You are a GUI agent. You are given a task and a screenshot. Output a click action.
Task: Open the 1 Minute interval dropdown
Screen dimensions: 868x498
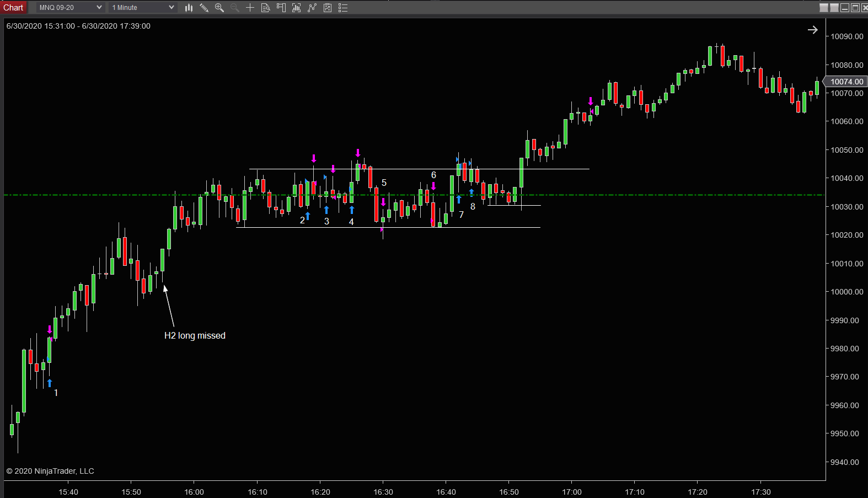(143, 7)
